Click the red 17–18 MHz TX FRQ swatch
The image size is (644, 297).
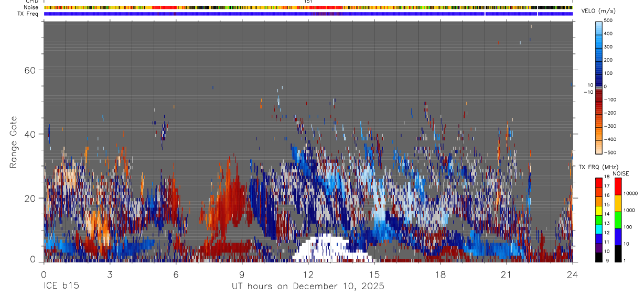[599, 182]
